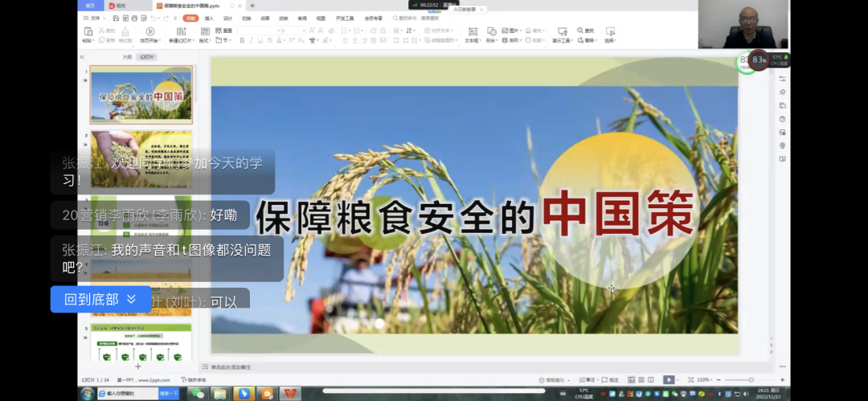Open the zoom percentage dropdown
The width and height of the screenshot is (868, 401).
point(705,379)
